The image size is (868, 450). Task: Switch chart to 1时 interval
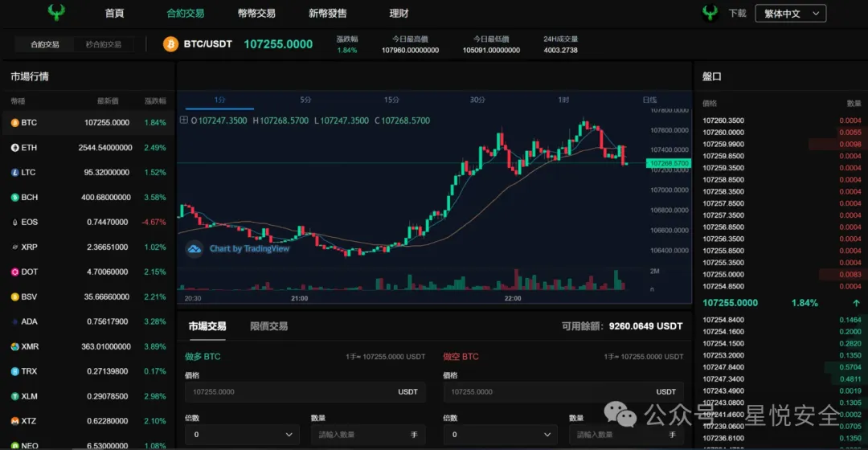[563, 100]
